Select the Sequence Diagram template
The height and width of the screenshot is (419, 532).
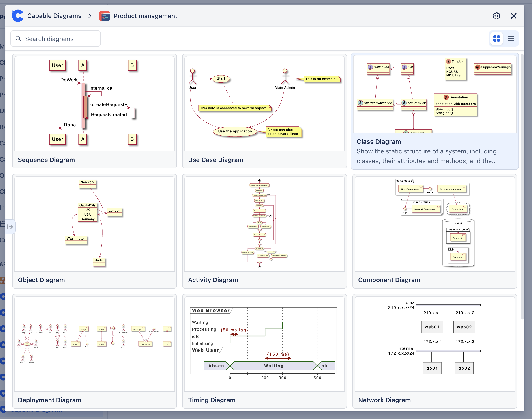click(94, 111)
